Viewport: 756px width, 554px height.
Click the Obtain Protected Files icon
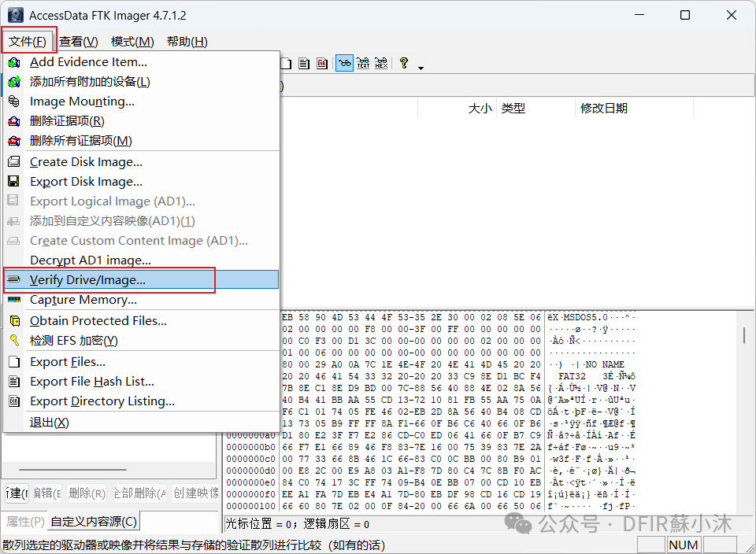click(x=15, y=321)
